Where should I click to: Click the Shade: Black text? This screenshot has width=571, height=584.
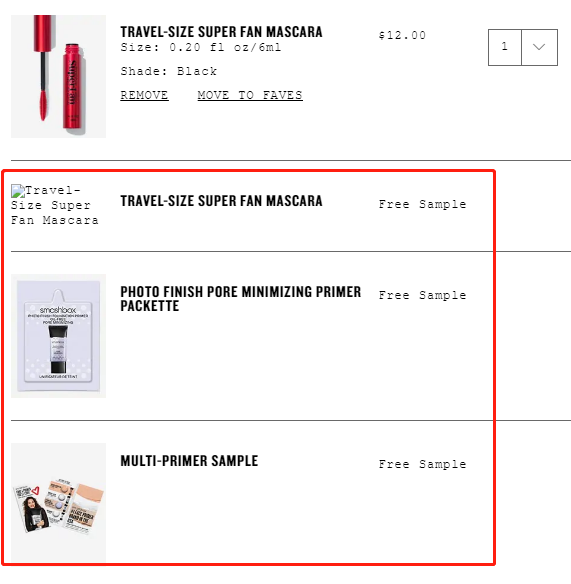pyautogui.click(x=169, y=71)
